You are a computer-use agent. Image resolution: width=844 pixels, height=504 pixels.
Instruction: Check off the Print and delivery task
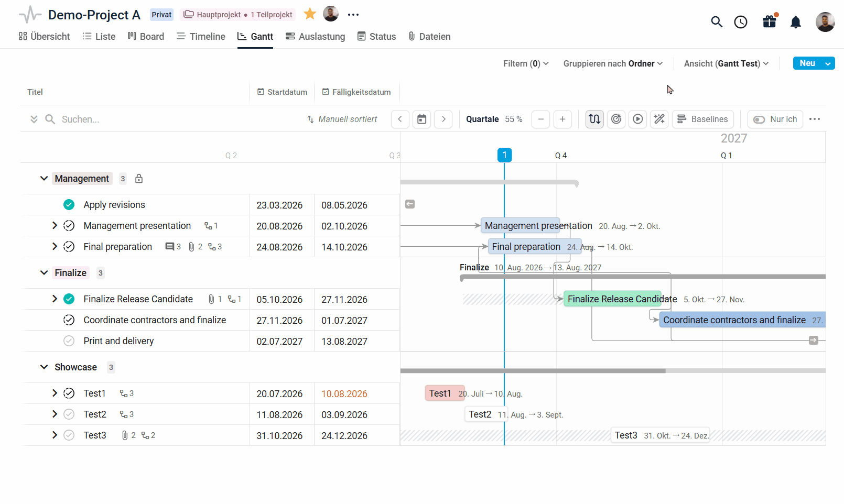(69, 341)
